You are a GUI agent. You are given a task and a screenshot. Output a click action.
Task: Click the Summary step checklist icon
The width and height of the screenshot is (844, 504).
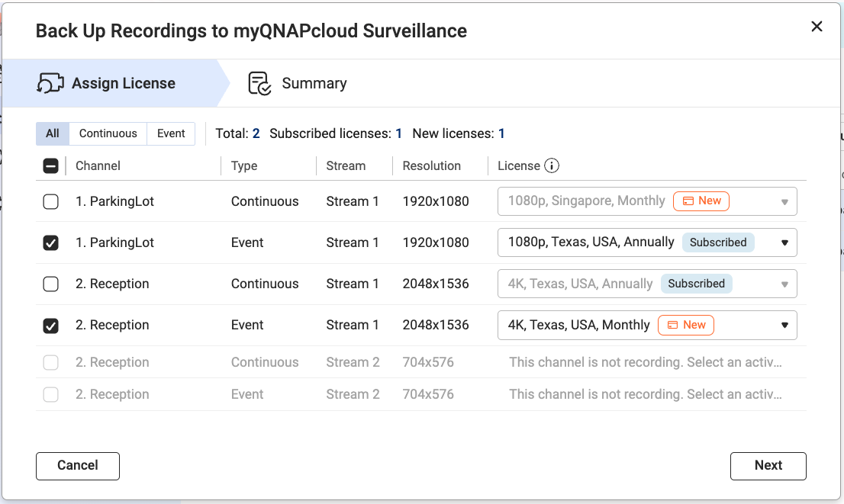click(259, 83)
